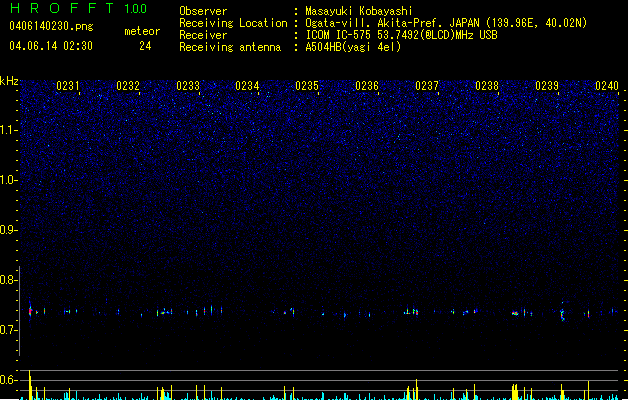Click the 0237 time marker
629x400 pixels.
click(x=427, y=86)
